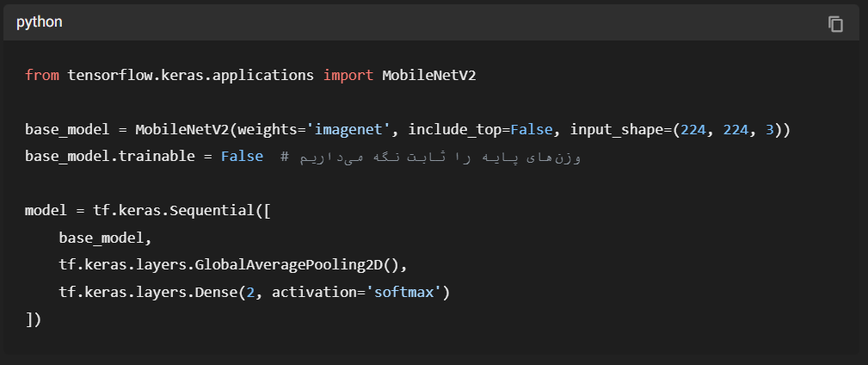Click the 'imagenet' string value
Image resolution: width=868 pixels, height=365 pixels.
pos(348,130)
